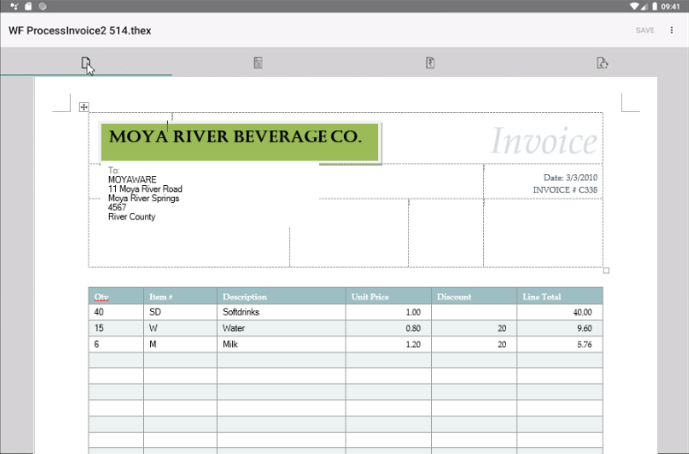Tap the Wi-Fi status icon

[x=633, y=6]
